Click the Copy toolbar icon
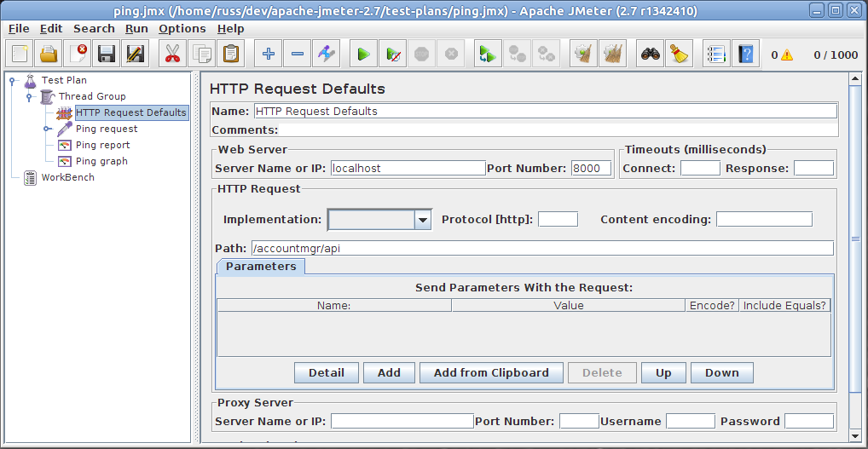The height and width of the screenshot is (449, 868). (x=201, y=54)
